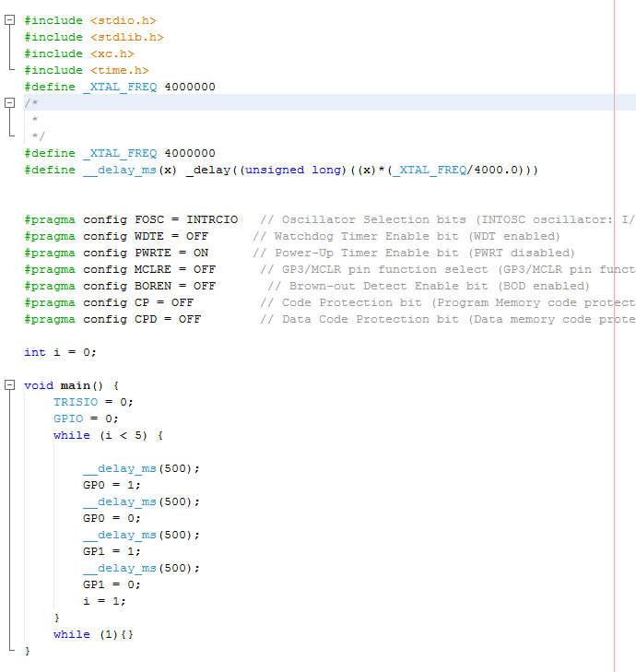Click the GPIO = 0 statement
The width and height of the screenshot is (636, 672).
(86, 419)
